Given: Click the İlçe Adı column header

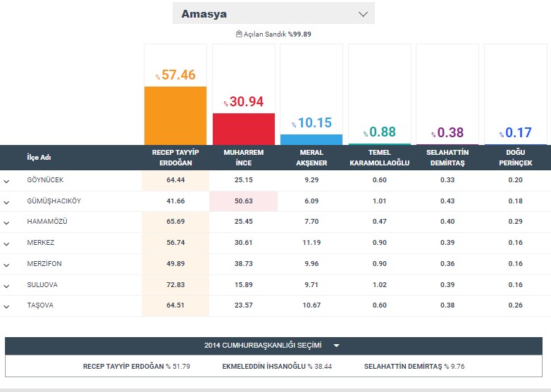Looking at the screenshot, I should [39, 158].
